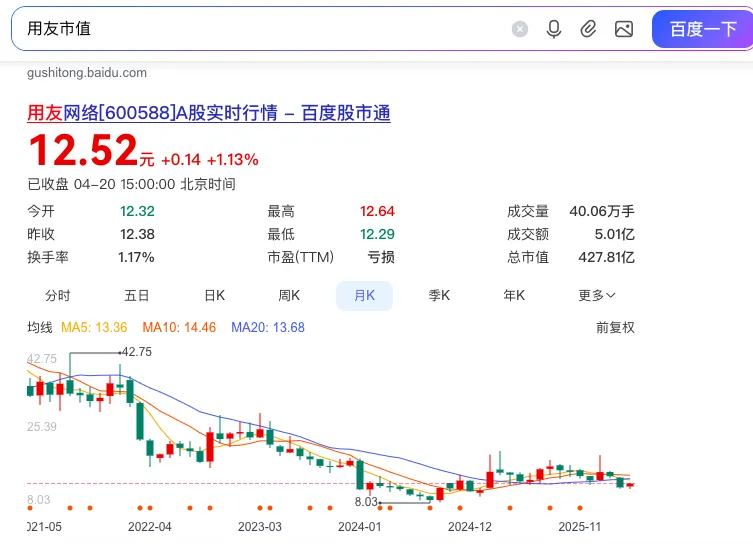Clear the search box text
Image resolution: width=753 pixels, height=544 pixels.
520,29
